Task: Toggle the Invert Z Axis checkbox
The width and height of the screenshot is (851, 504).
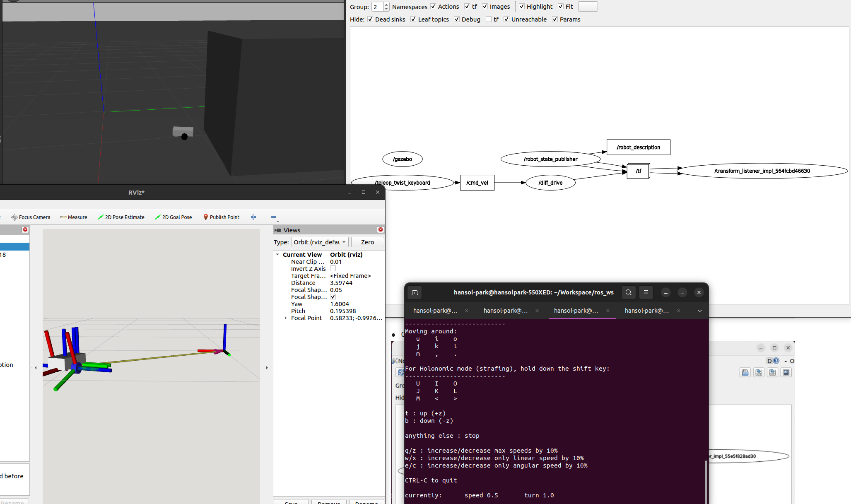Action: pyautogui.click(x=333, y=269)
